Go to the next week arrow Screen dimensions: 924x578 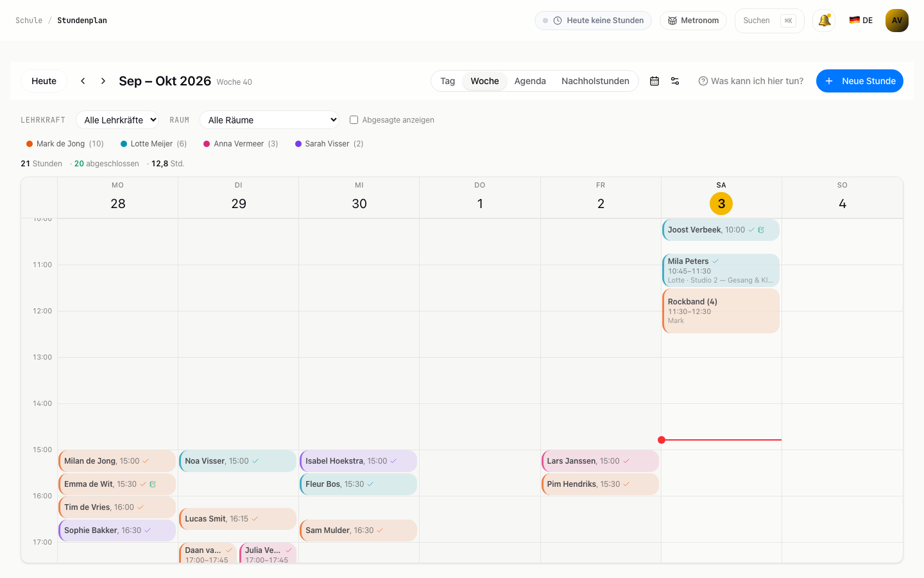pos(103,81)
